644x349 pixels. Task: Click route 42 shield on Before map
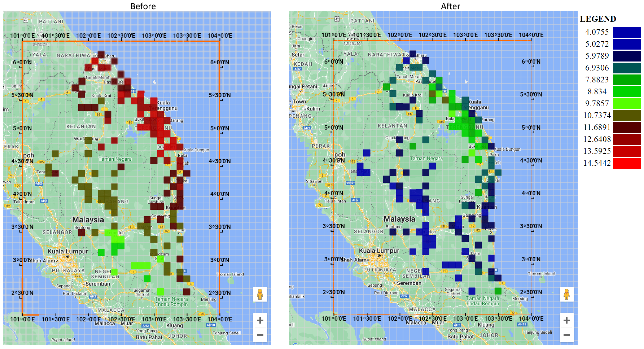click(x=26, y=20)
